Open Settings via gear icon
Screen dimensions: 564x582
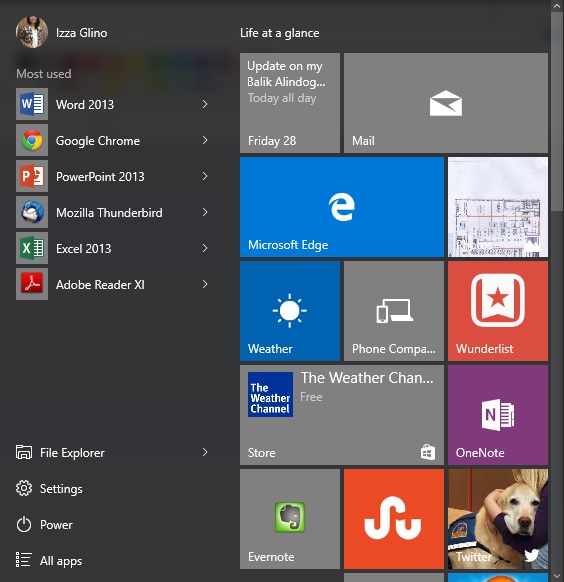[x=24, y=488]
